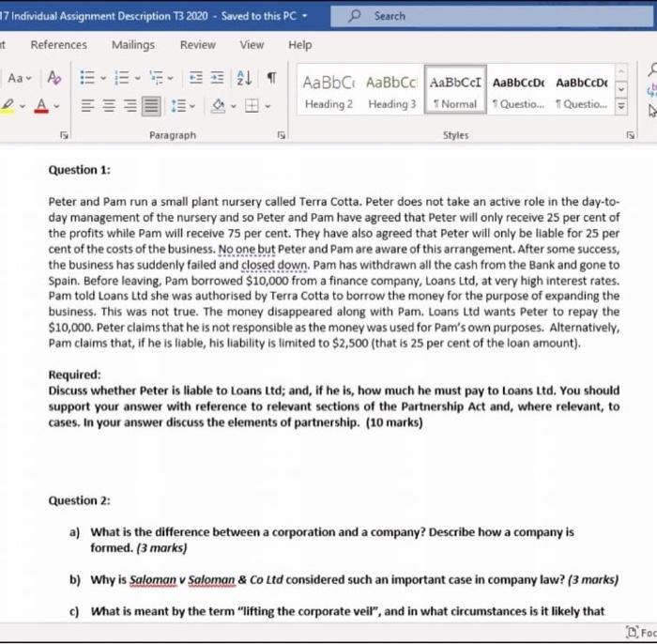Apply the Heading 3 style
657x644 pixels.
392,89
